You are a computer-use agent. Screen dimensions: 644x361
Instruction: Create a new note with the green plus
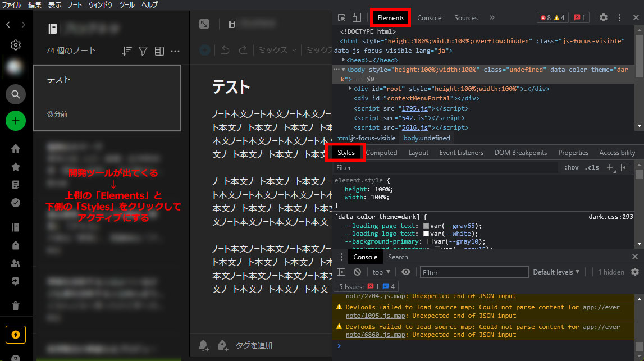(15, 120)
